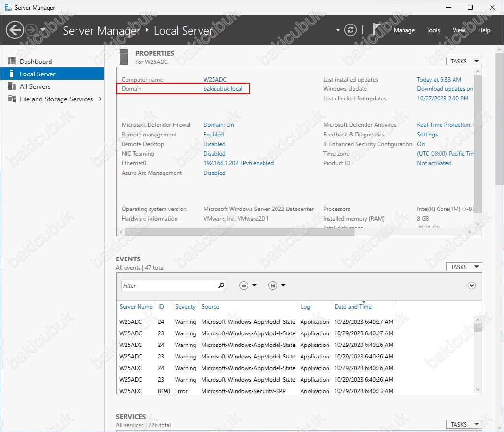
Task: Sort events by Severity column
Action: pos(185,307)
